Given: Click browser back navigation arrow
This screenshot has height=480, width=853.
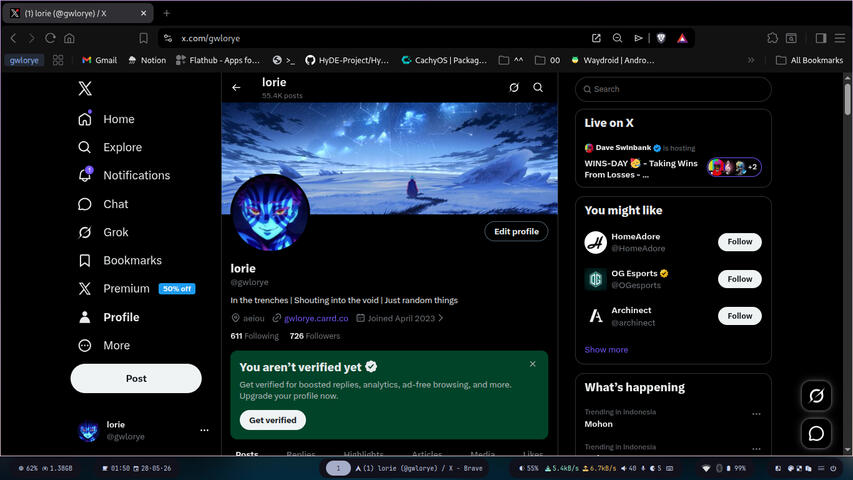Looking at the screenshot, I should click(x=14, y=38).
